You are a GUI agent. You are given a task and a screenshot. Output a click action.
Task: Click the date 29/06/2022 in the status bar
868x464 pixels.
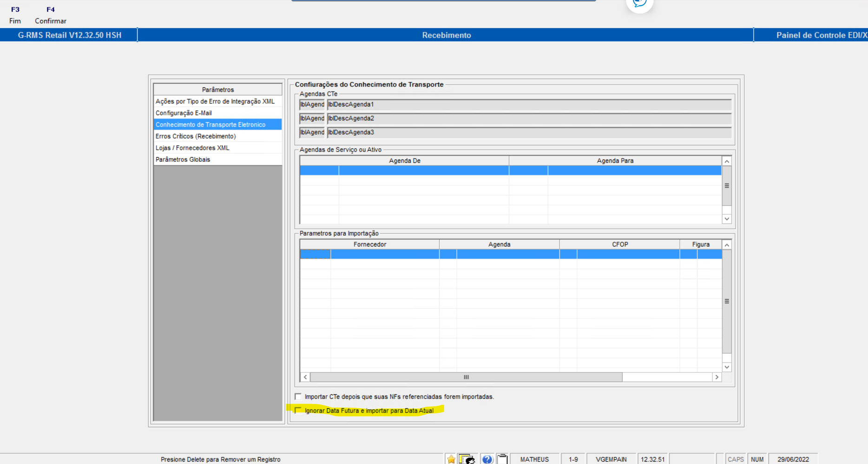[x=792, y=459]
